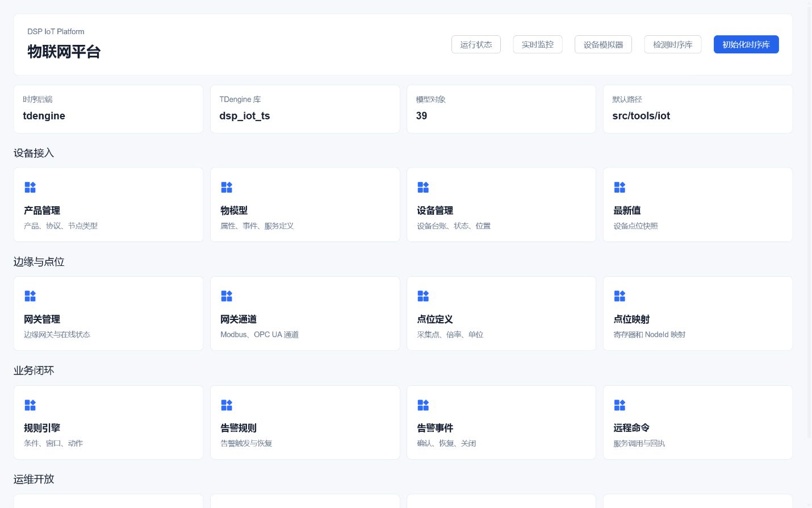Screen dimensions: 812x508
Task: Click the 时序后端 label
Action: pyautogui.click(x=37, y=99)
